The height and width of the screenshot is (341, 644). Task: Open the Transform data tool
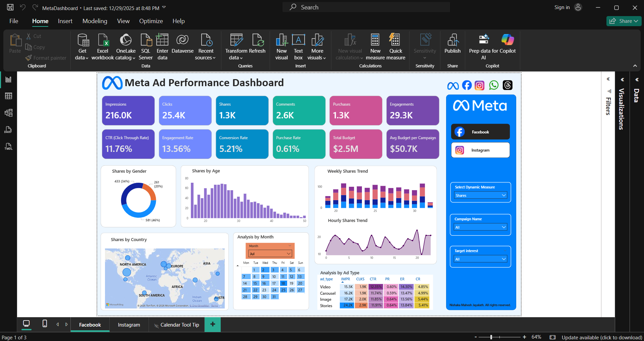pos(236,47)
